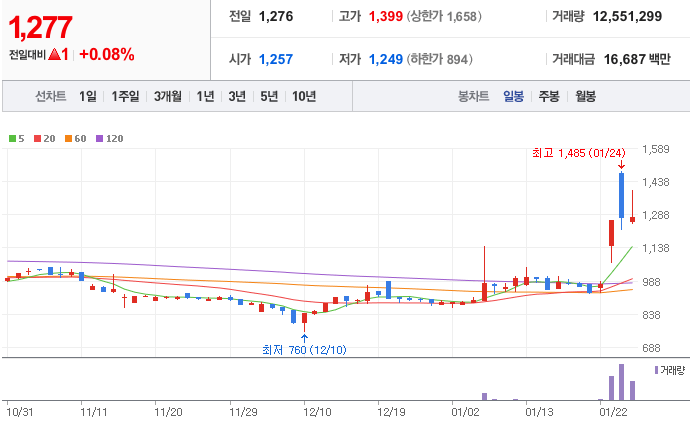Click the purple 거래량 volume legend
The width and height of the screenshot is (690, 422).
click(670, 370)
